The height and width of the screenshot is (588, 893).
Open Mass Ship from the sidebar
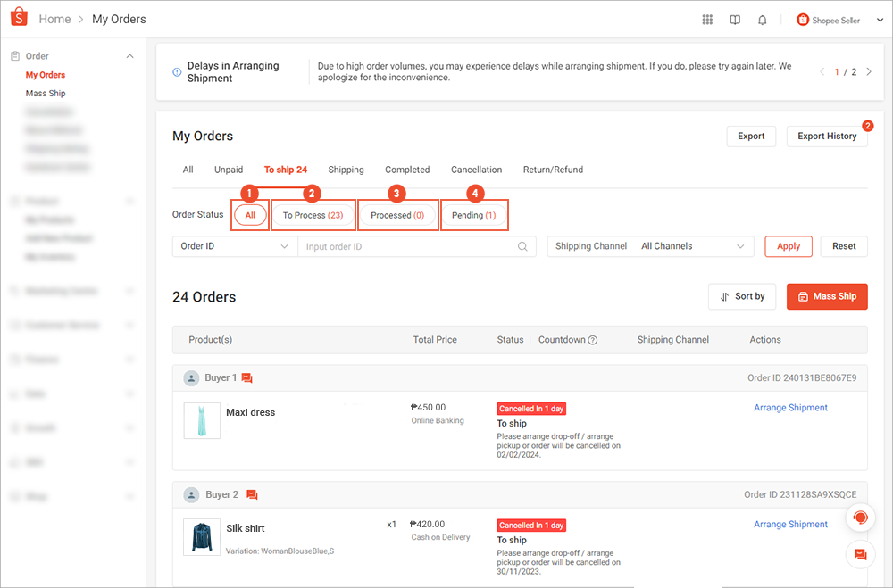tap(45, 93)
